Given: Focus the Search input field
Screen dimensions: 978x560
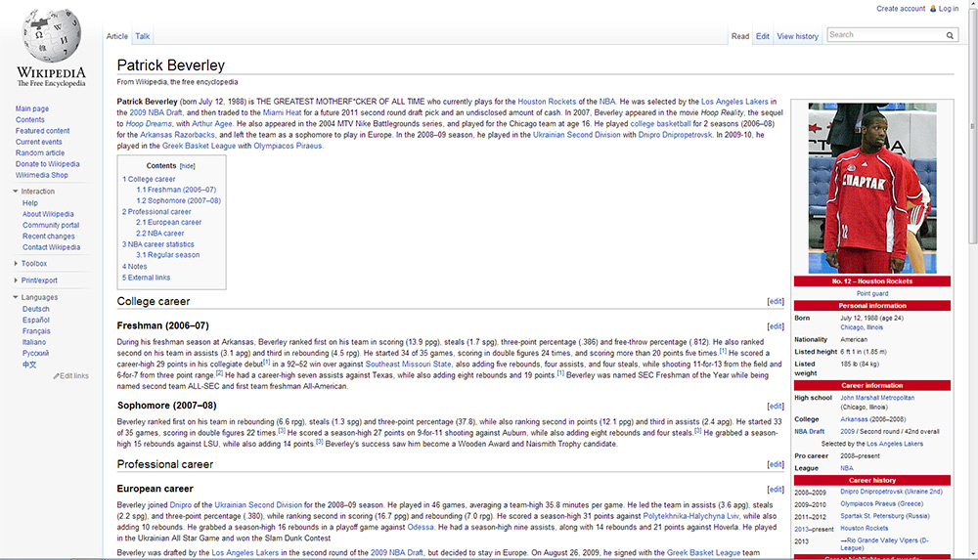Looking at the screenshot, I should (x=886, y=35).
